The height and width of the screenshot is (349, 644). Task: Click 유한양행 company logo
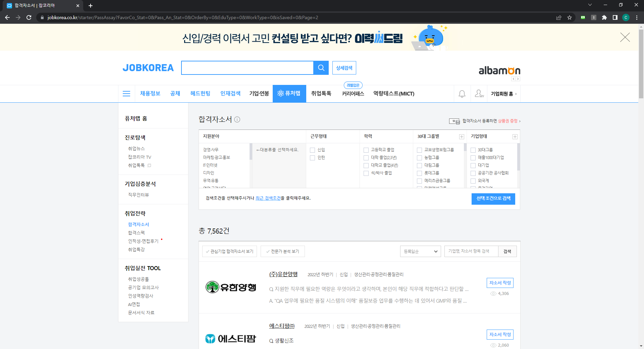pos(231,287)
